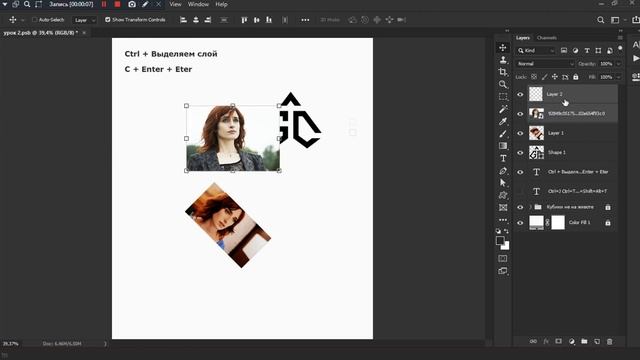Select the Frame tool
Viewport: 640px width, 360px height.
coord(503,207)
